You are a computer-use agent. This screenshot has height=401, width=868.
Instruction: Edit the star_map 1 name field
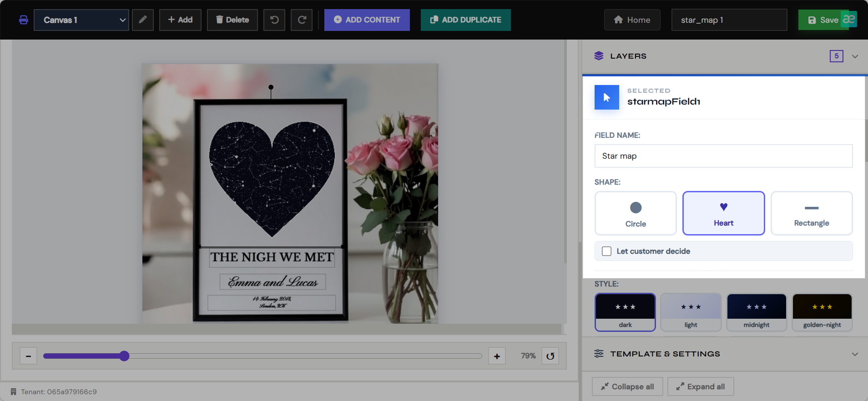(729, 20)
